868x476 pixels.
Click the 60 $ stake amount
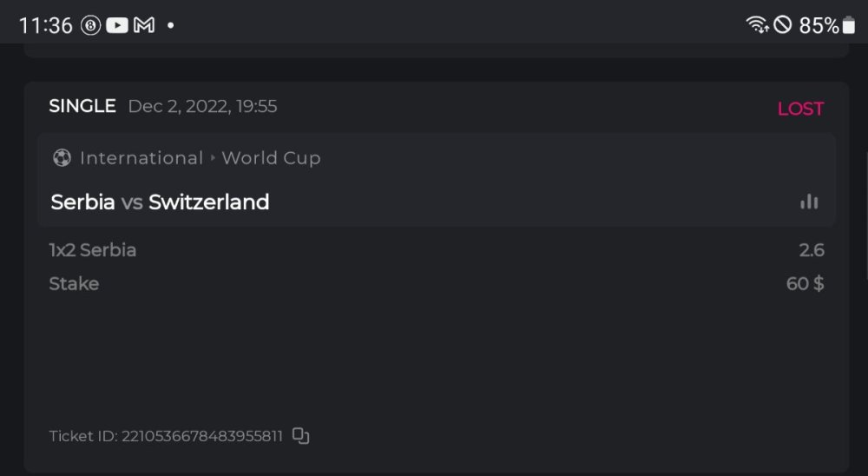pos(805,284)
